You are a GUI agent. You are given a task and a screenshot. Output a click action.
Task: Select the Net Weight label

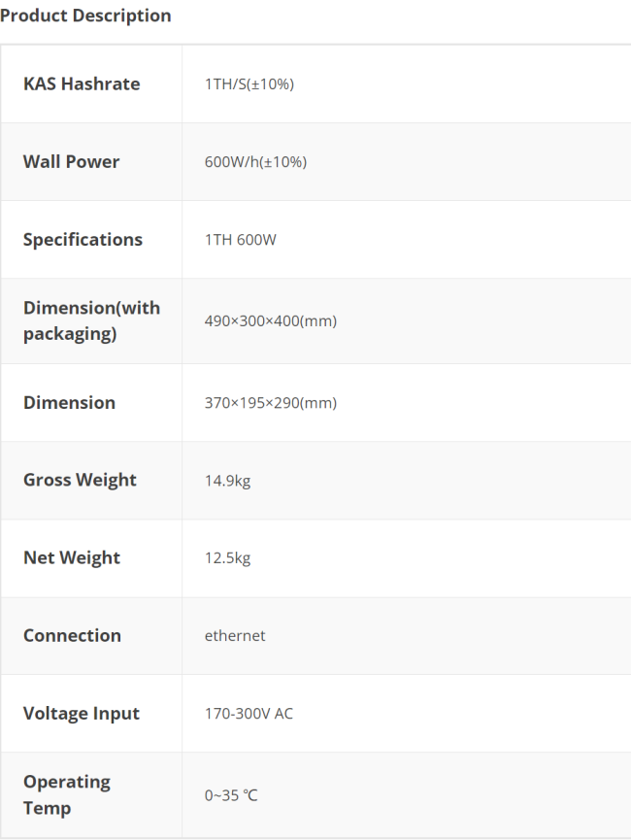click(x=72, y=557)
